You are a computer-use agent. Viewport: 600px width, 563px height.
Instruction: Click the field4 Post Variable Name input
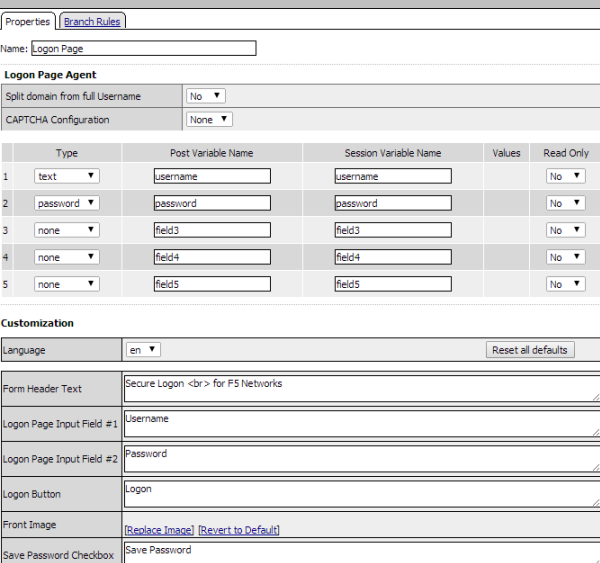pyautogui.click(x=212, y=257)
